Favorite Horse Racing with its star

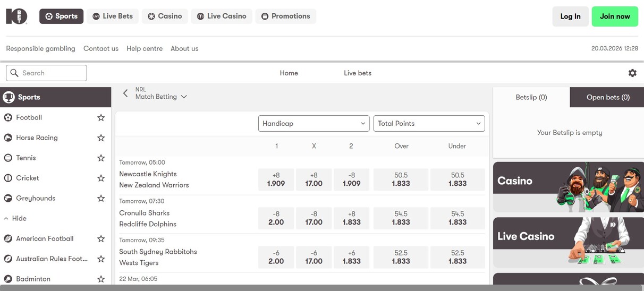click(x=101, y=138)
